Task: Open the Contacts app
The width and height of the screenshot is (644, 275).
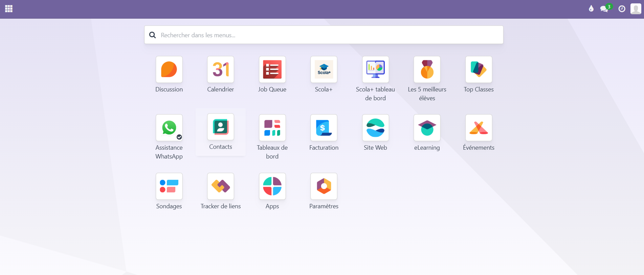Action: coord(221,127)
